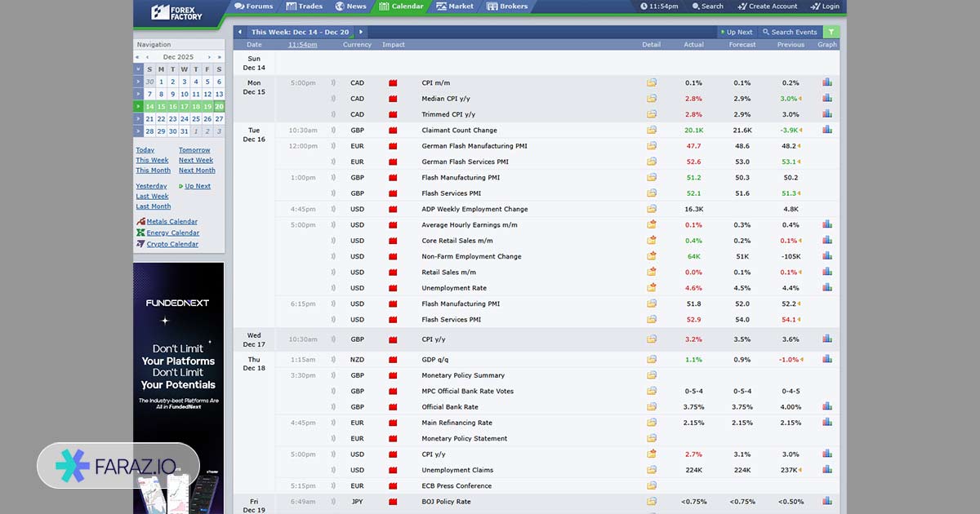The width and height of the screenshot is (980, 514).
Task: Click the Metals Calendar link
Action: click(171, 222)
